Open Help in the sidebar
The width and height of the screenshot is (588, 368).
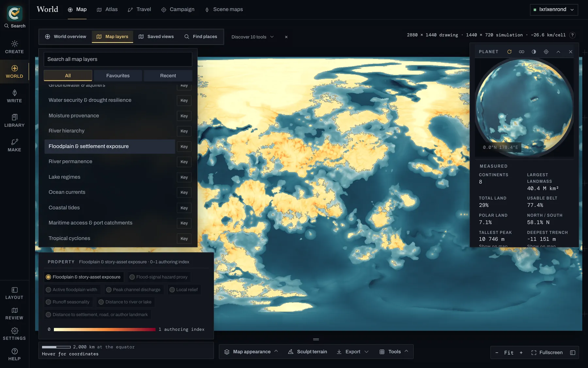click(14, 355)
